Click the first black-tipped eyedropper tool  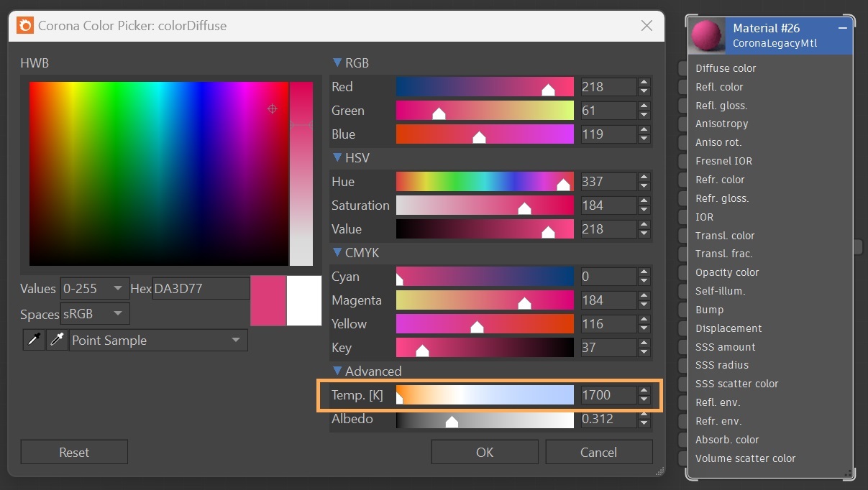(34, 341)
